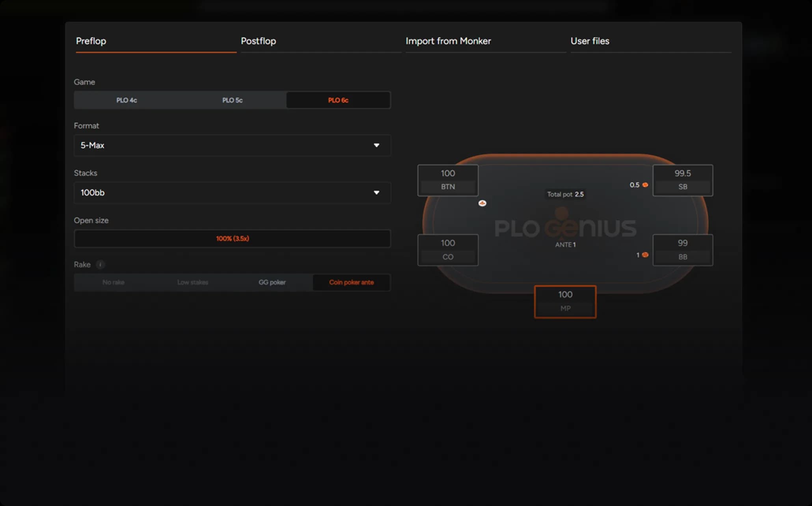Select the CO seat on the table
The height and width of the screenshot is (506, 812).
[x=448, y=250]
